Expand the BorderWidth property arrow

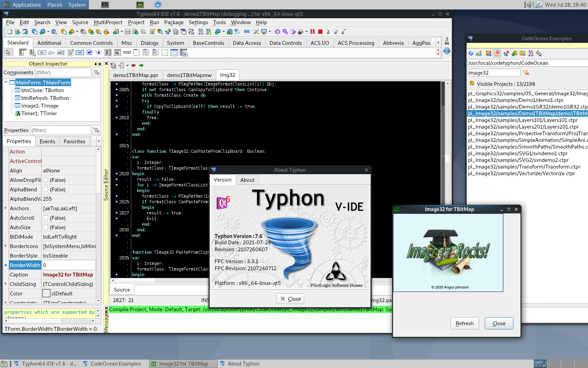(6, 265)
